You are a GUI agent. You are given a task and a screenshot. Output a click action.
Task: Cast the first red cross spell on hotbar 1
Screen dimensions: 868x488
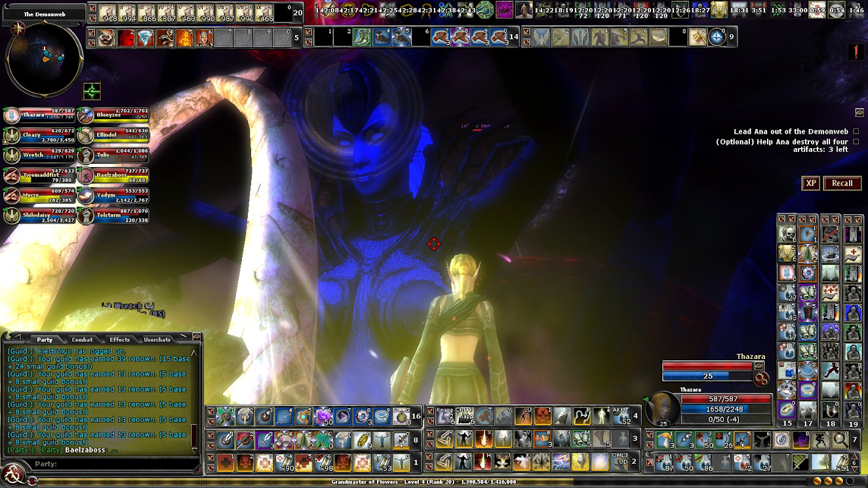(226, 462)
